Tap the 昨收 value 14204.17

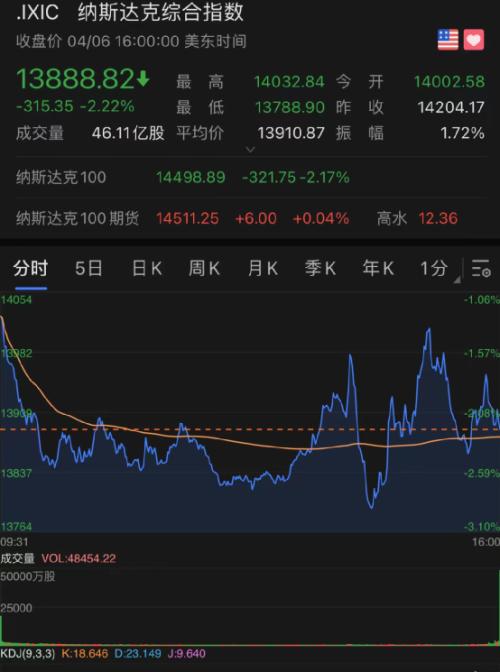coord(451,107)
